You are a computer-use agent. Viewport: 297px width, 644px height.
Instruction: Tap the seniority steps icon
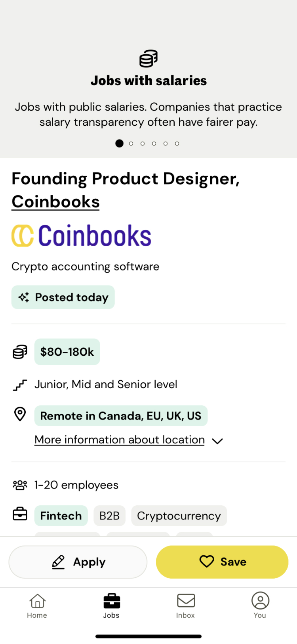20,385
